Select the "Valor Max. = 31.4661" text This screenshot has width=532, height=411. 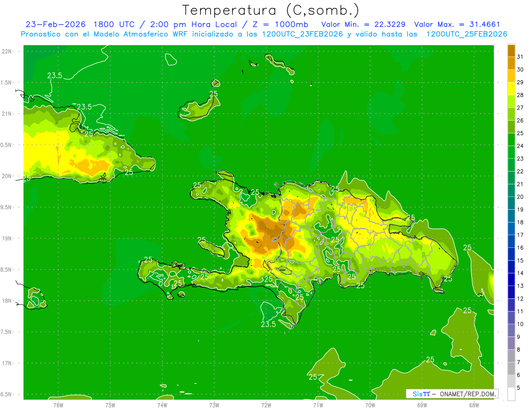[x=458, y=24]
